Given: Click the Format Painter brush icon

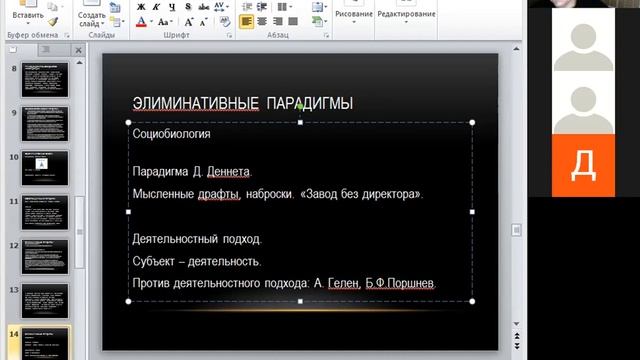Looking at the screenshot, I should [x=53, y=21].
